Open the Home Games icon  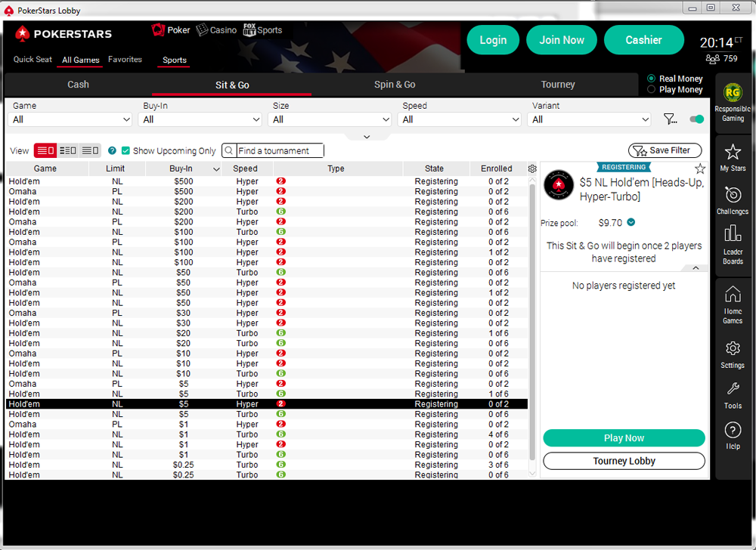click(733, 294)
